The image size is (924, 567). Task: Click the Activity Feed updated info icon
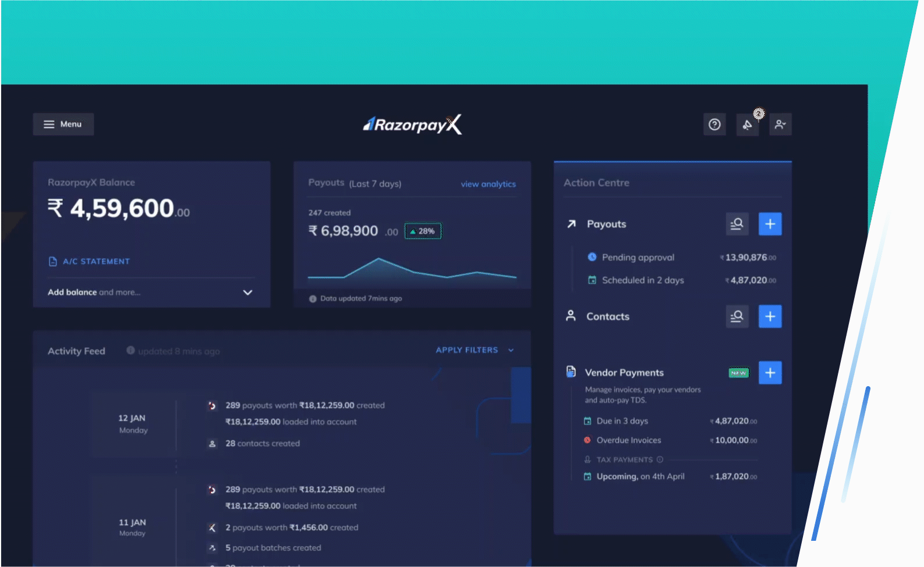point(131,351)
